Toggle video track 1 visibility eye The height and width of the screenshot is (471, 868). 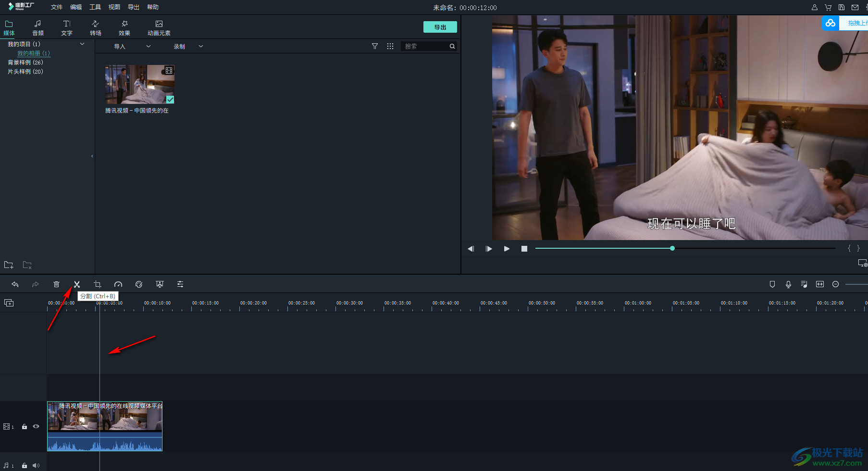(x=36, y=426)
